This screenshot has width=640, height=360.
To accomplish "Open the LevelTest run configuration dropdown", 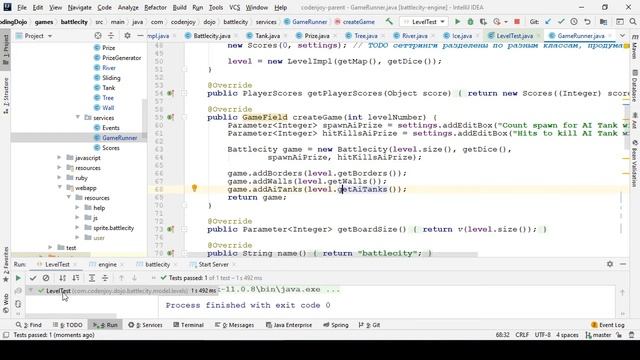I will [424, 22].
